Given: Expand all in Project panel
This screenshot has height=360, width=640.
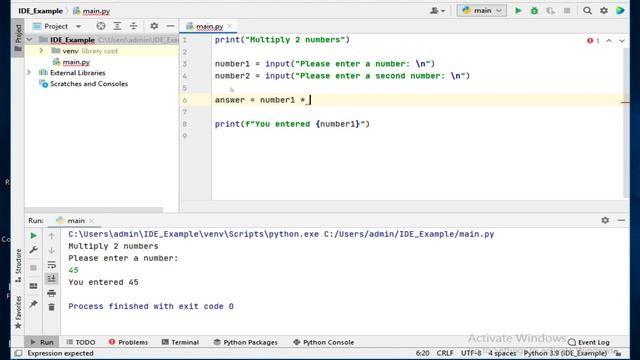Looking at the screenshot, I should click(x=117, y=26).
